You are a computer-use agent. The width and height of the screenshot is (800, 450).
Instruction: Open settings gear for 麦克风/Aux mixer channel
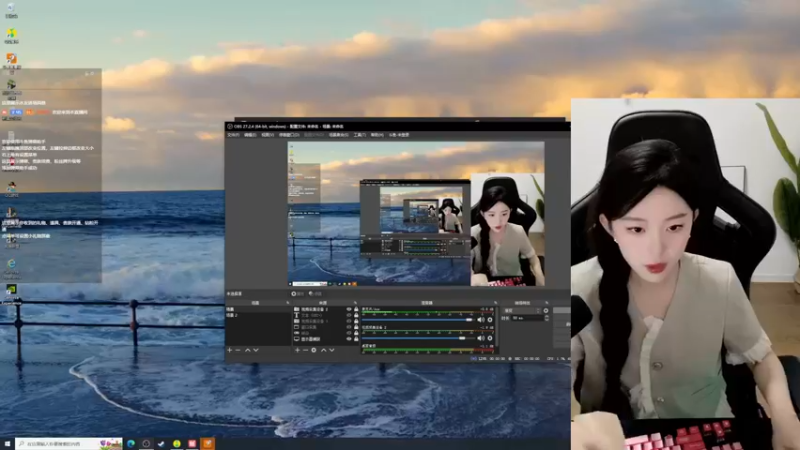click(x=490, y=320)
